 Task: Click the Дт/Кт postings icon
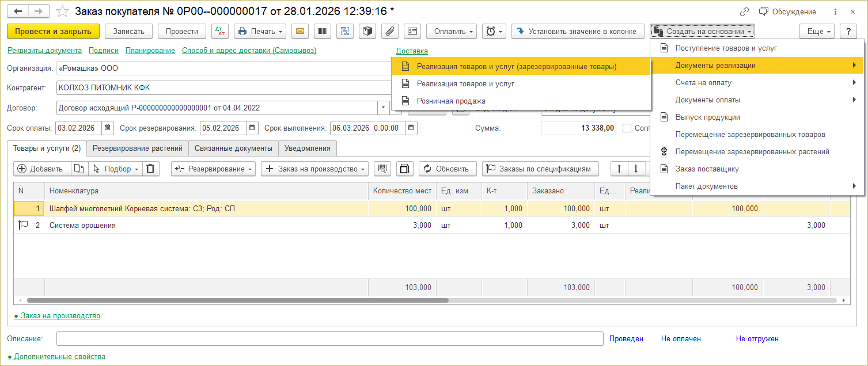pos(219,31)
